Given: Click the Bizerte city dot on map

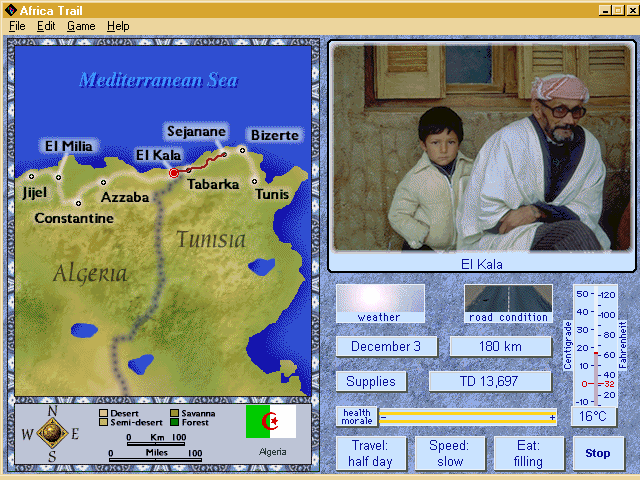Looking at the screenshot, I should point(242,150).
